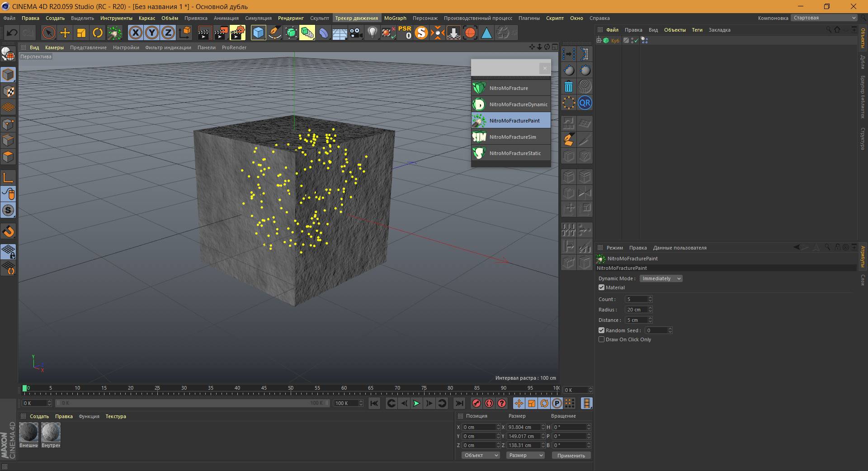Add a Cube primitive object
This screenshot has height=471, width=868.
(258, 33)
